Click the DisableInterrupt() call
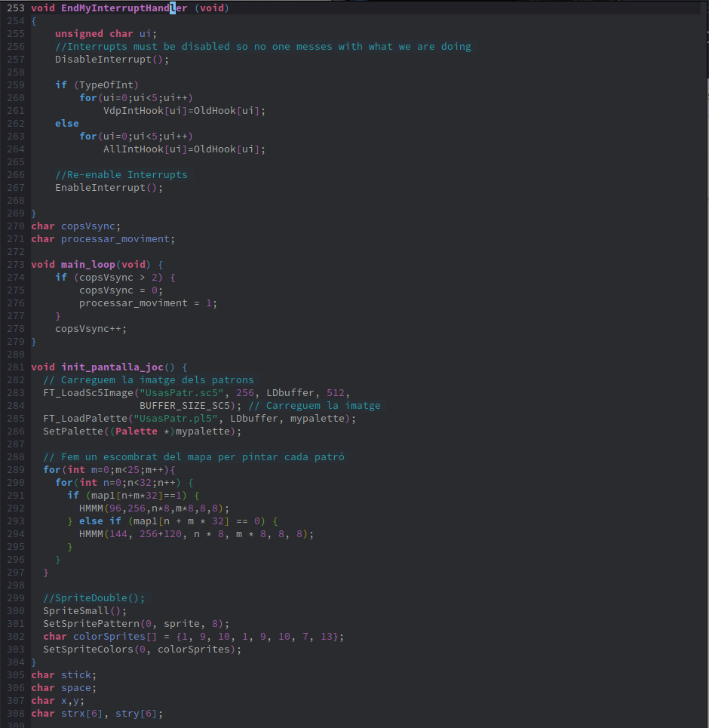 (x=112, y=60)
